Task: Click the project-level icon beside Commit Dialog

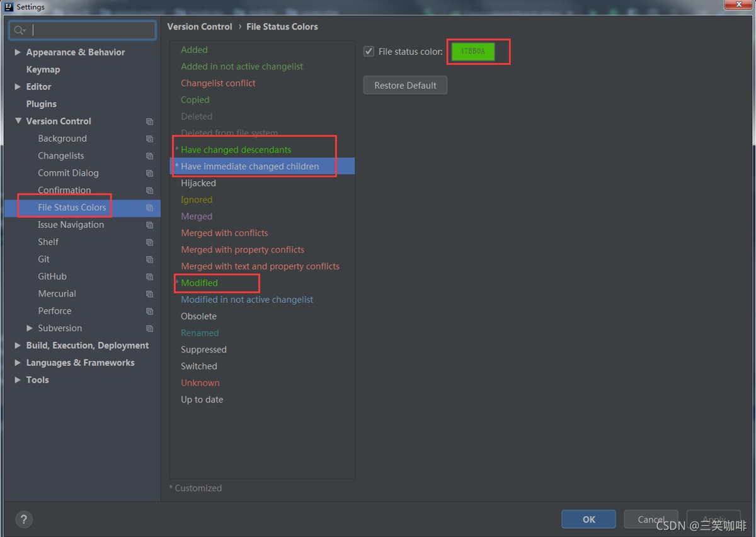Action: point(149,173)
